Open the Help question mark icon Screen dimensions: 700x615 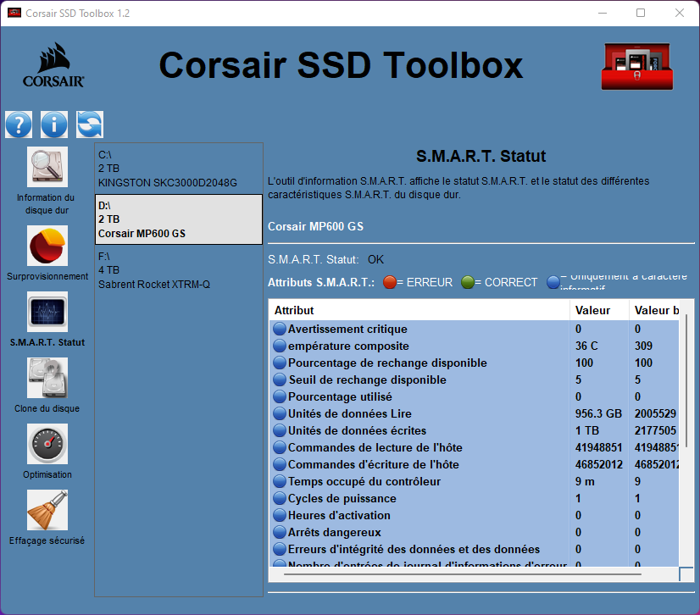click(19, 125)
